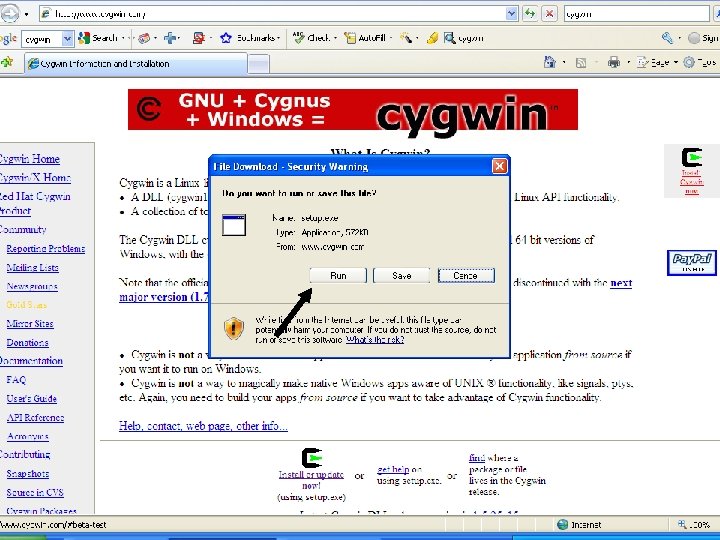
Task: Open the Source in CVS sidebar link
Action: [35, 492]
